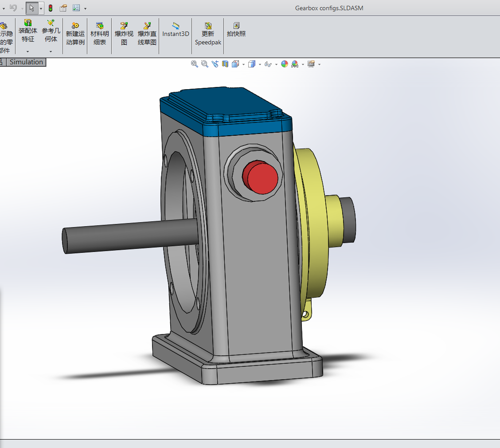Create a New Motion Study
Screen dimensions: 500x448
75,32
